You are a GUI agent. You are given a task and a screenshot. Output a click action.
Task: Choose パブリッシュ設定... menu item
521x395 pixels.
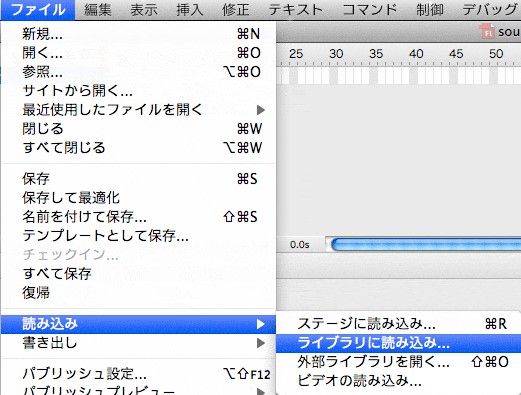click(x=138, y=374)
